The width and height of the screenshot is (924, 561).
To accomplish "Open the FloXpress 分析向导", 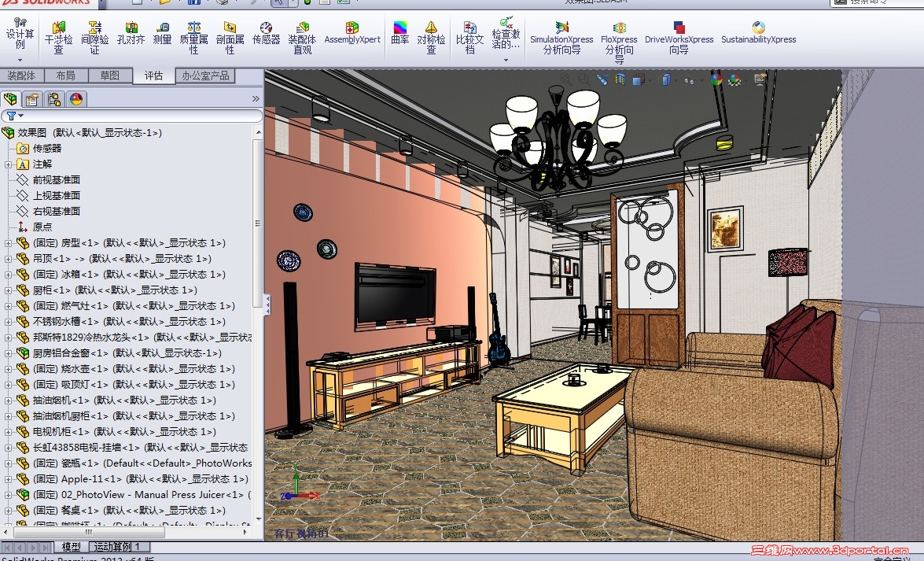I will pos(620,31).
